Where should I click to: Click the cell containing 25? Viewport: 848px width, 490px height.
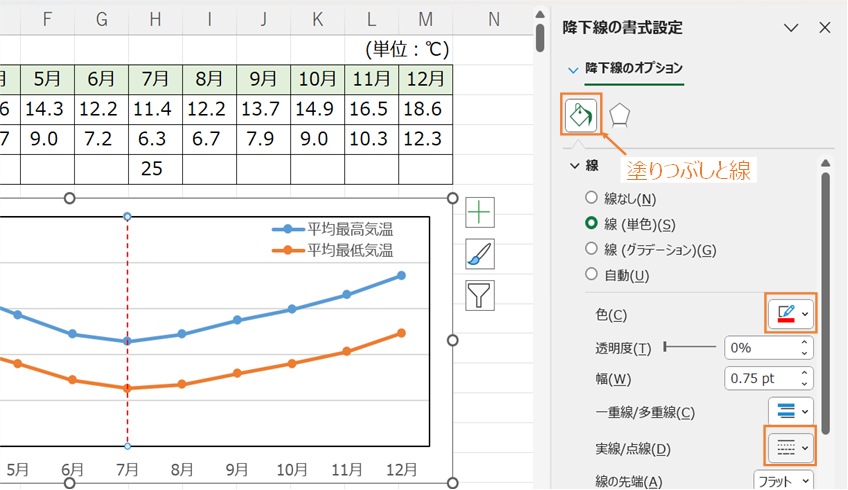[x=155, y=169]
